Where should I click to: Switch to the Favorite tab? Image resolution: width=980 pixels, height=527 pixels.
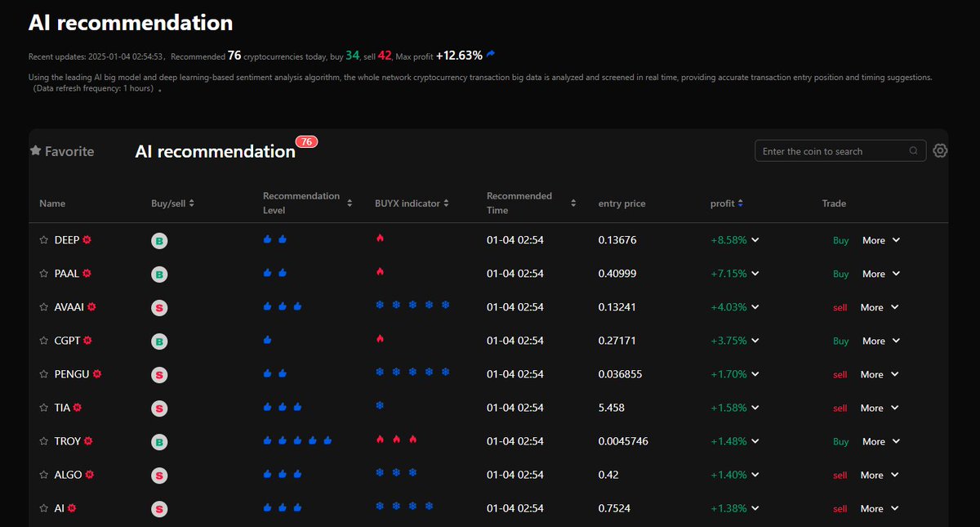point(61,150)
